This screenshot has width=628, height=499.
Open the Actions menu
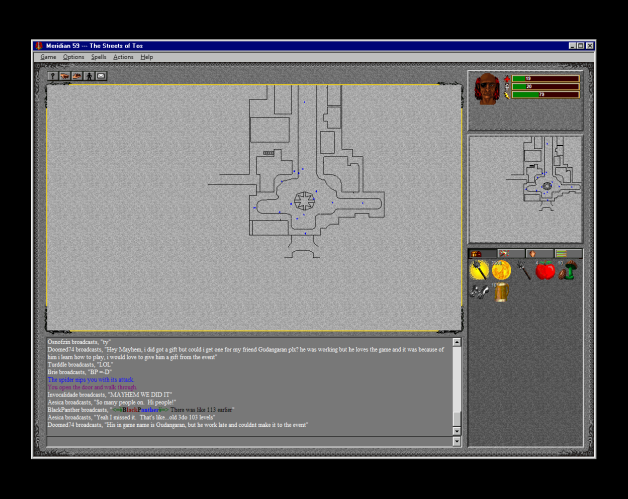pyautogui.click(x=123, y=57)
